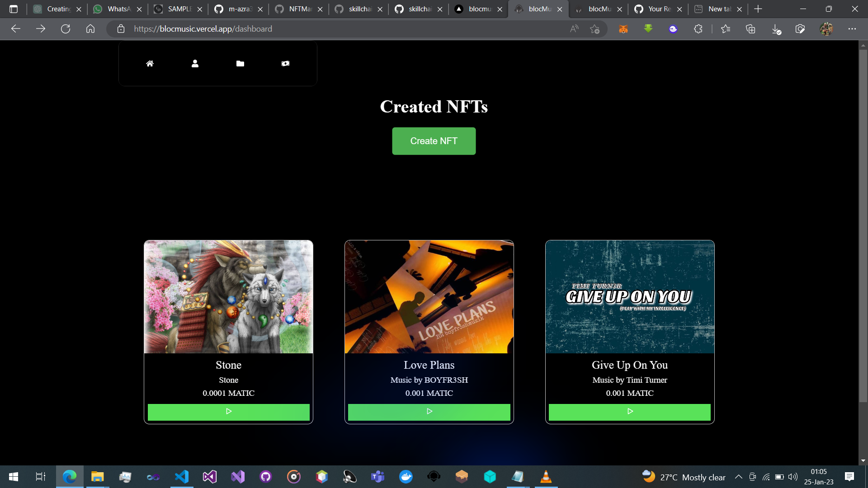
Task: Play the Stone NFT track
Action: (x=228, y=412)
